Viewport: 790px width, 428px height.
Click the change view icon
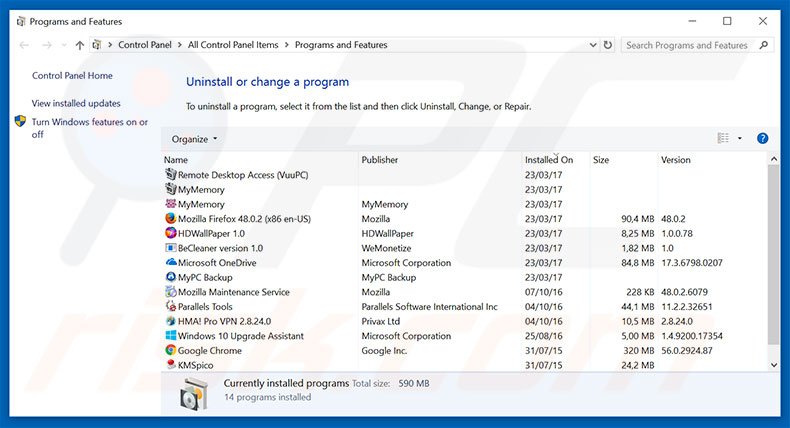tap(723, 138)
